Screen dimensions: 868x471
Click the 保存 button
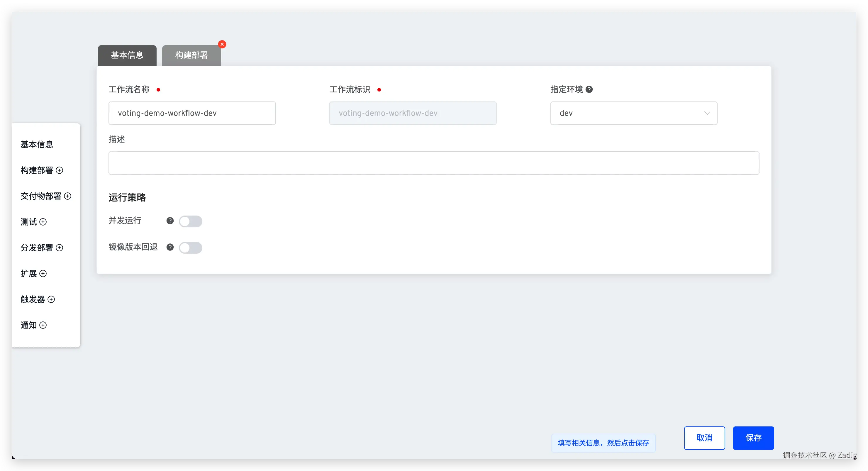753,438
